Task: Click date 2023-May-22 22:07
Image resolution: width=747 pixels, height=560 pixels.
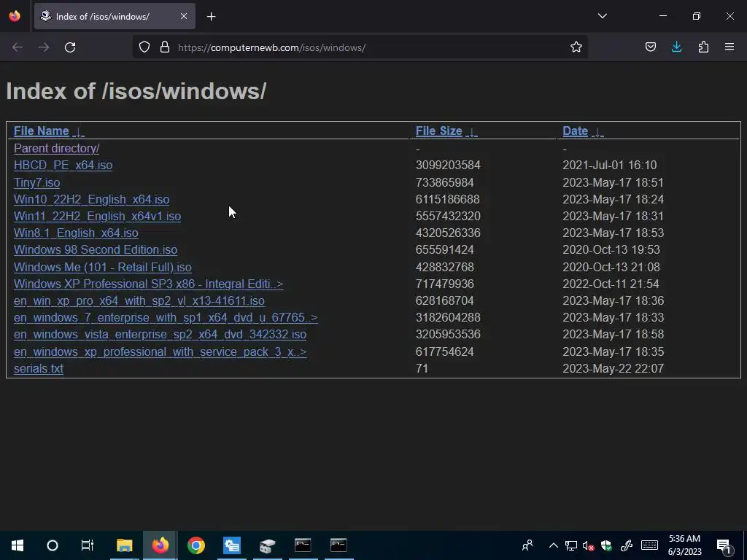Action: (613, 368)
